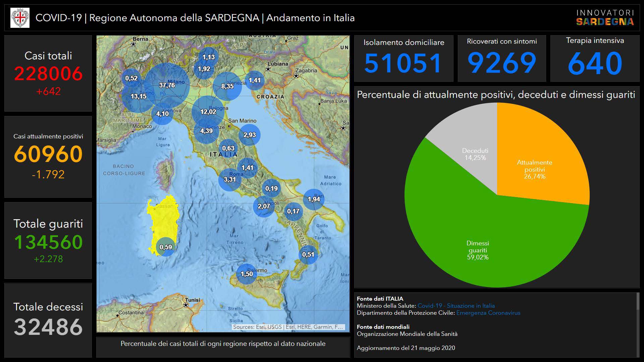The width and height of the screenshot is (644, 362).
Task: Select the 13,15 bubble near Torino
Action: point(138,97)
